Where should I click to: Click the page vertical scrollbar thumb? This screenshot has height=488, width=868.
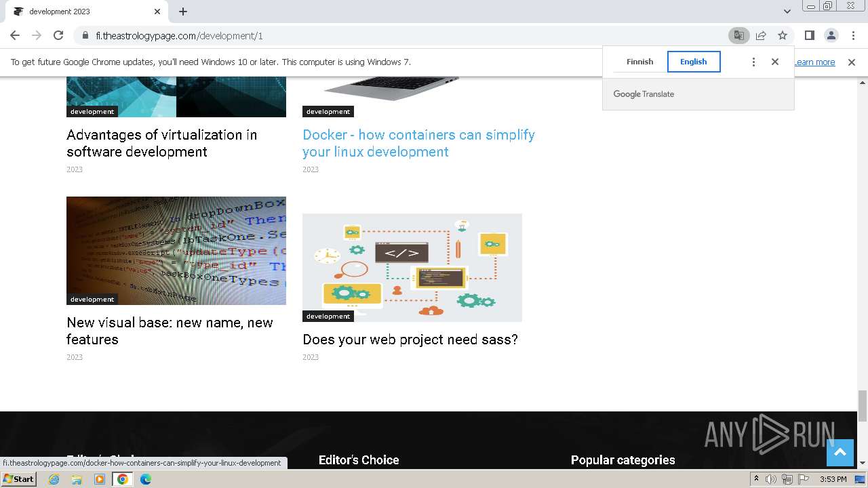863,405
